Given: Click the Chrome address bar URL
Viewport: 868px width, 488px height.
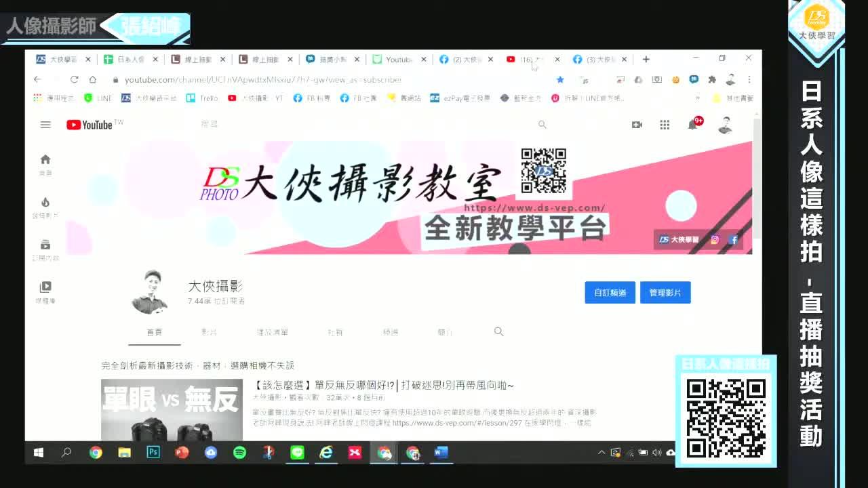Looking at the screenshot, I should tap(263, 79).
